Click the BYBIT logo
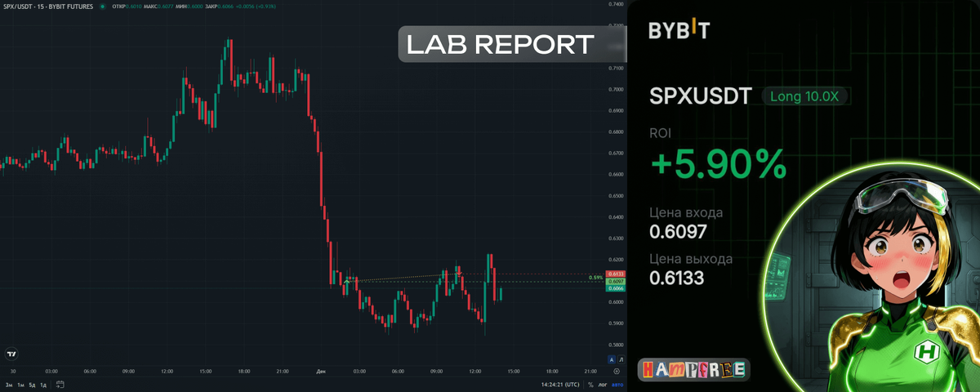The height and width of the screenshot is (392, 980). coord(679,31)
